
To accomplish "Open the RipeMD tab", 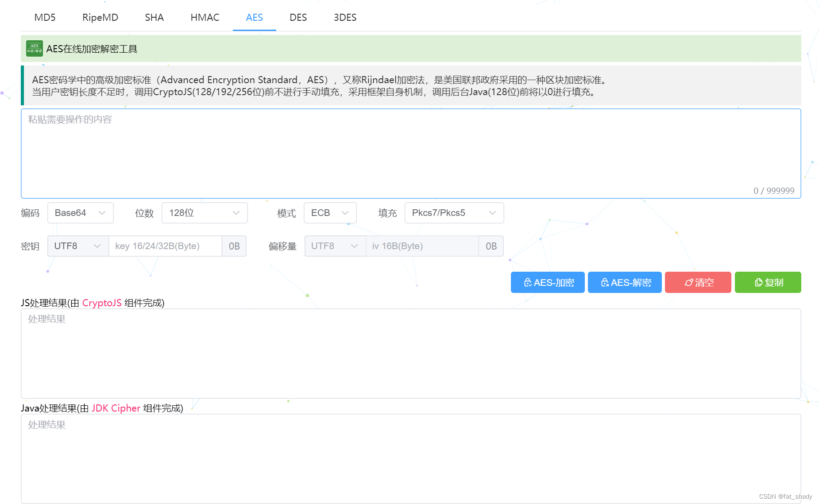I will click(100, 17).
